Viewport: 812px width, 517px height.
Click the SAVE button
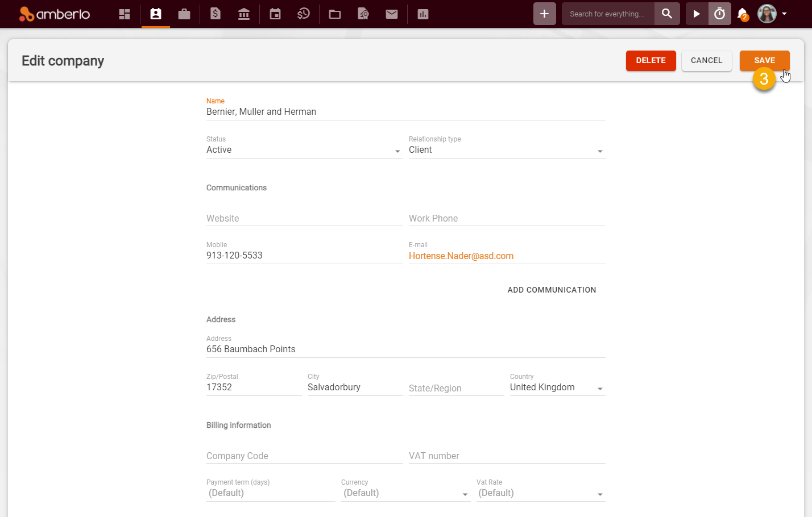coord(765,60)
